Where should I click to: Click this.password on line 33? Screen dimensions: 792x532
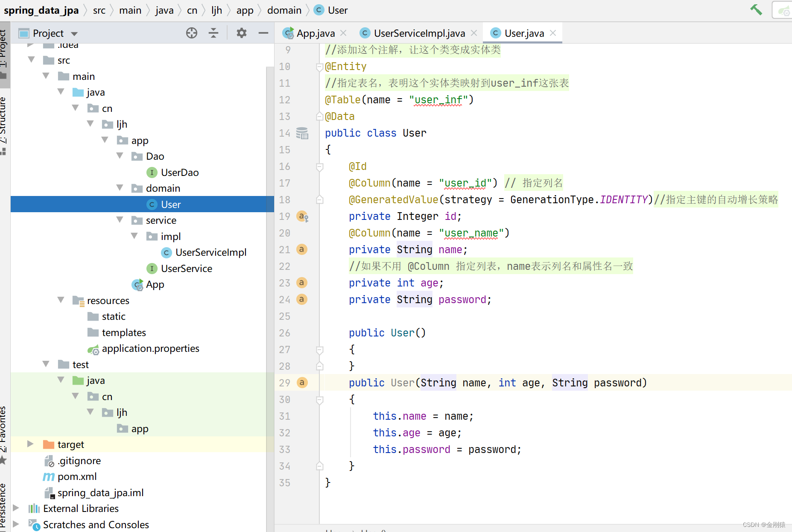[x=412, y=450]
